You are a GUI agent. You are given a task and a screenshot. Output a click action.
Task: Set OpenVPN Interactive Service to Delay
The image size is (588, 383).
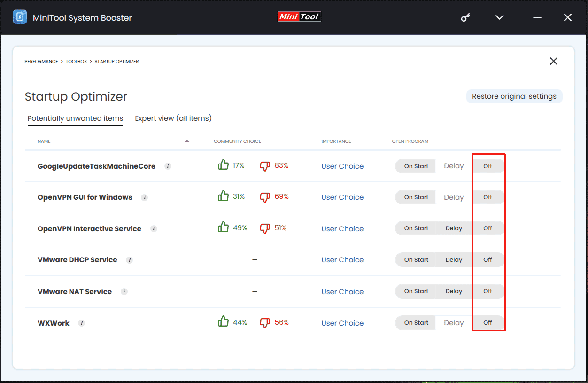pos(454,228)
